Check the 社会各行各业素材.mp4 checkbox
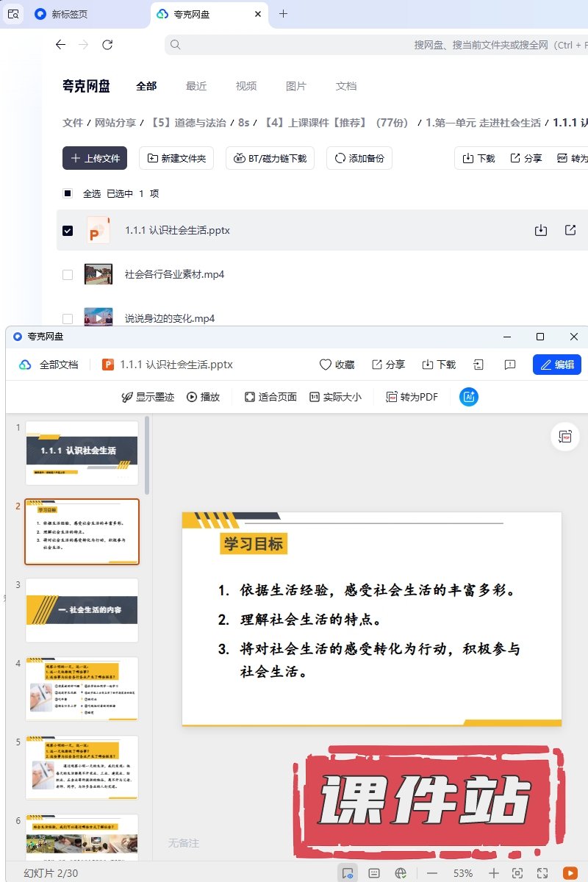The image size is (588, 882). point(68,275)
